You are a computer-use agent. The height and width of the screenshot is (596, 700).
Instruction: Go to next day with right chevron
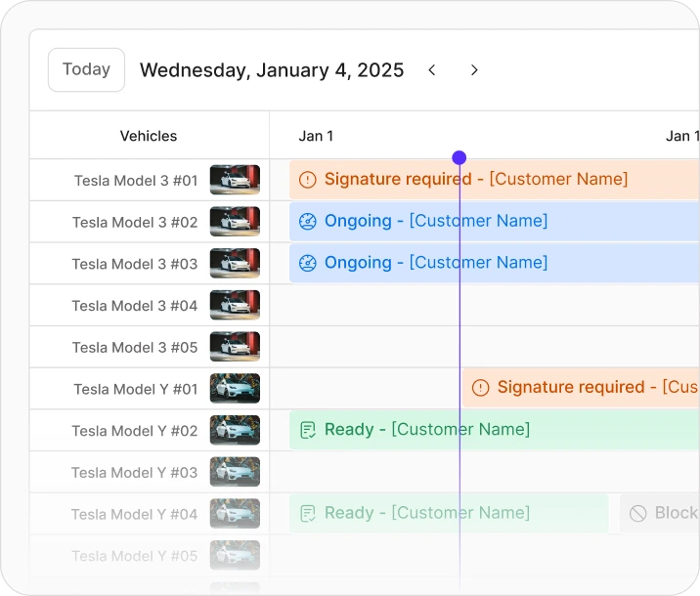tap(474, 70)
